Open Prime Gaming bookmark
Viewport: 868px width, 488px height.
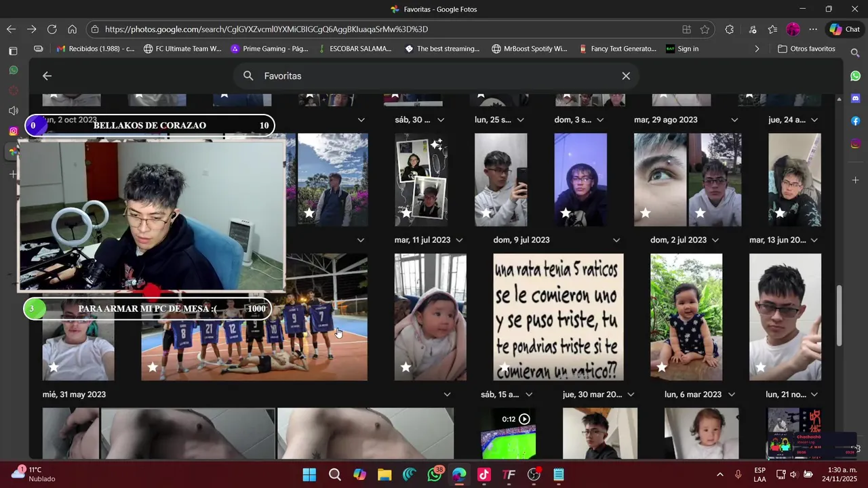click(x=269, y=49)
